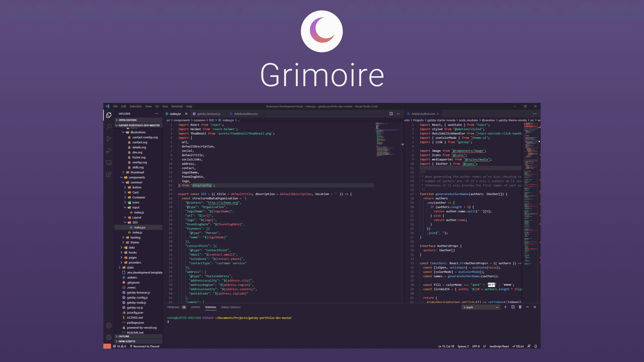The height and width of the screenshot is (362, 644).
Task: Click the Accounts icon in activity bar
Action: [109, 326]
